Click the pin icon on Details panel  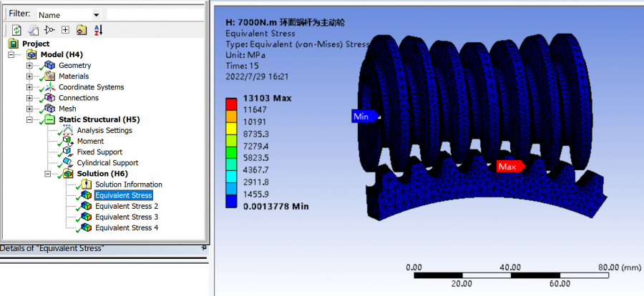[204, 247]
